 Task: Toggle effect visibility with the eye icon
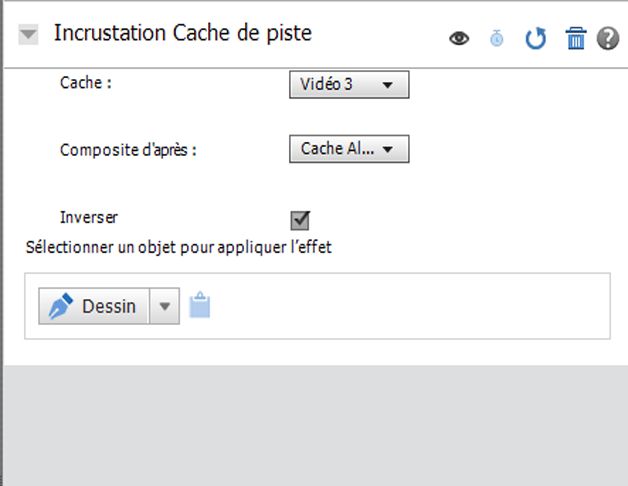click(x=459, y=39)
